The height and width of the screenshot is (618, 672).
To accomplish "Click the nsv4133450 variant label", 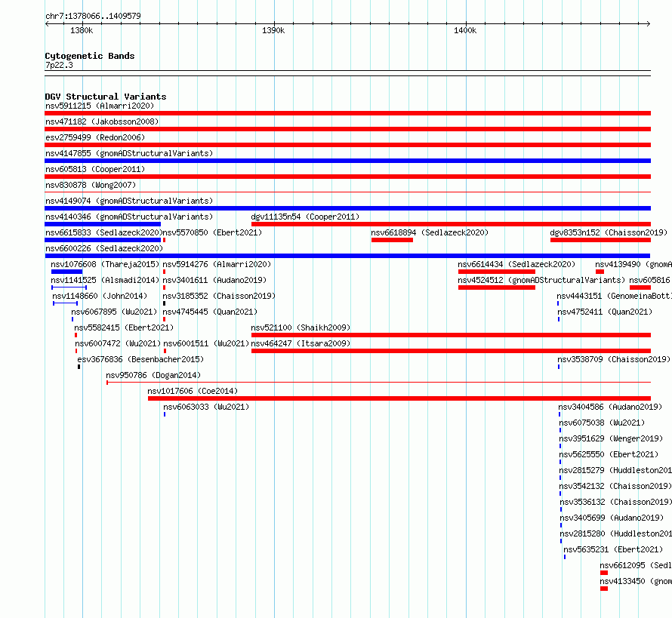I will click(636, 581).
